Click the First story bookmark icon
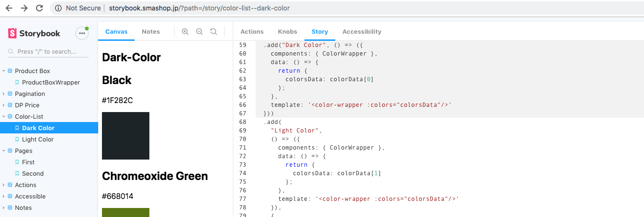The width and height of the screenshot is (644, 217). (17, 162)
